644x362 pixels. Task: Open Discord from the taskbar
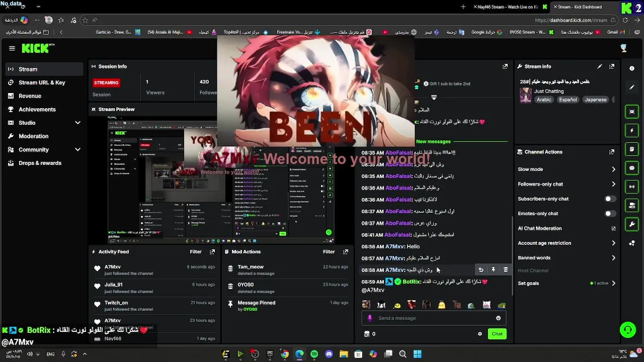329,354
